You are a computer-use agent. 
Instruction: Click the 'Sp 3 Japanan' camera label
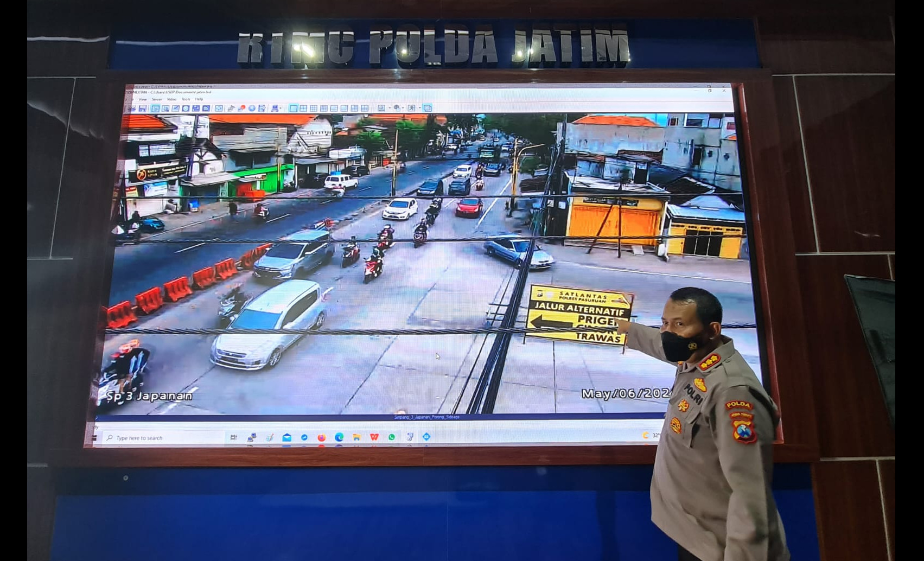pyautogui.click(x=149, y=396)
